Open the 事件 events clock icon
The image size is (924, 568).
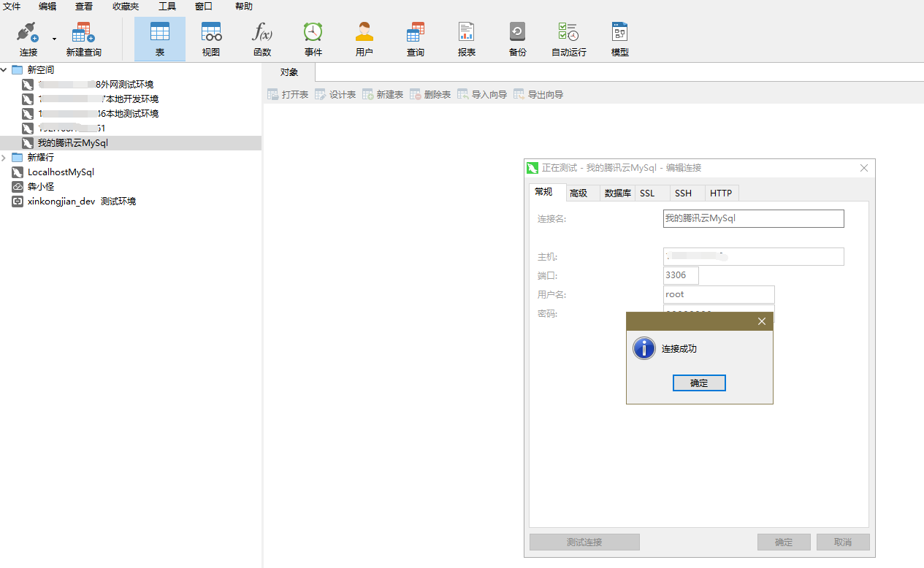point(313,39)
